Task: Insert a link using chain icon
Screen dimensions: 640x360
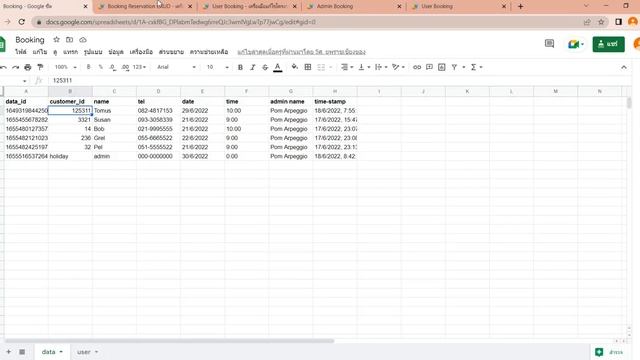Action: point(417,67)
